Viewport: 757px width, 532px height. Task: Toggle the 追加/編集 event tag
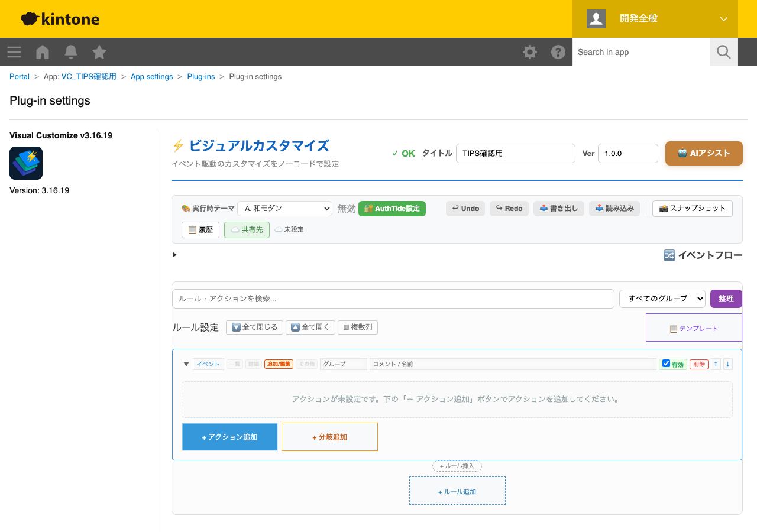pyautogui.click(x=279, y=364)
